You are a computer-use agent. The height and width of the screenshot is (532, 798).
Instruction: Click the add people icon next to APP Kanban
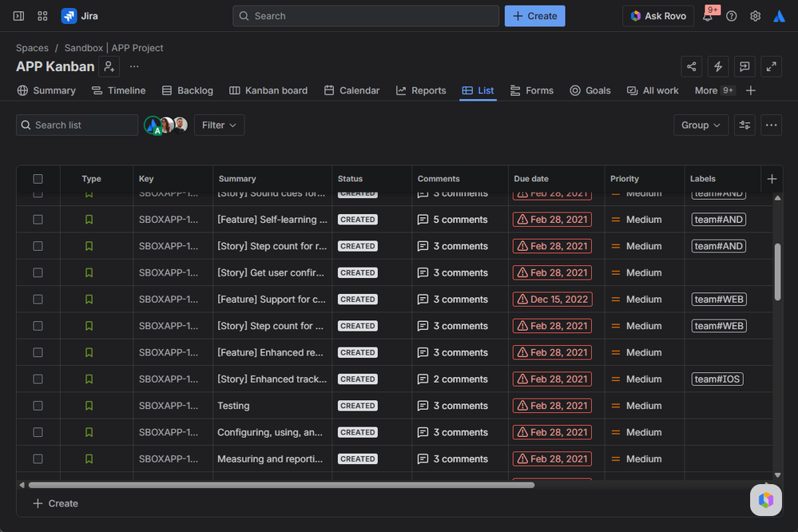pos(109,66)
